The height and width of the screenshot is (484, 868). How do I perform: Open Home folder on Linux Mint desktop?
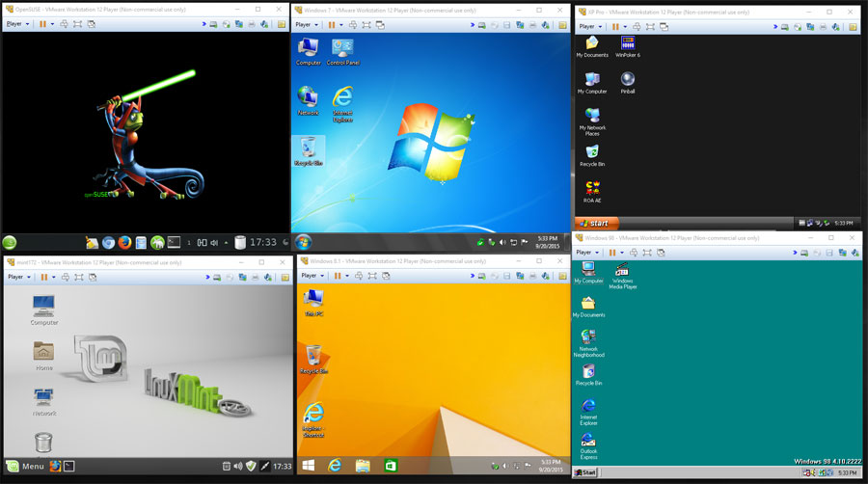(43, 356)
